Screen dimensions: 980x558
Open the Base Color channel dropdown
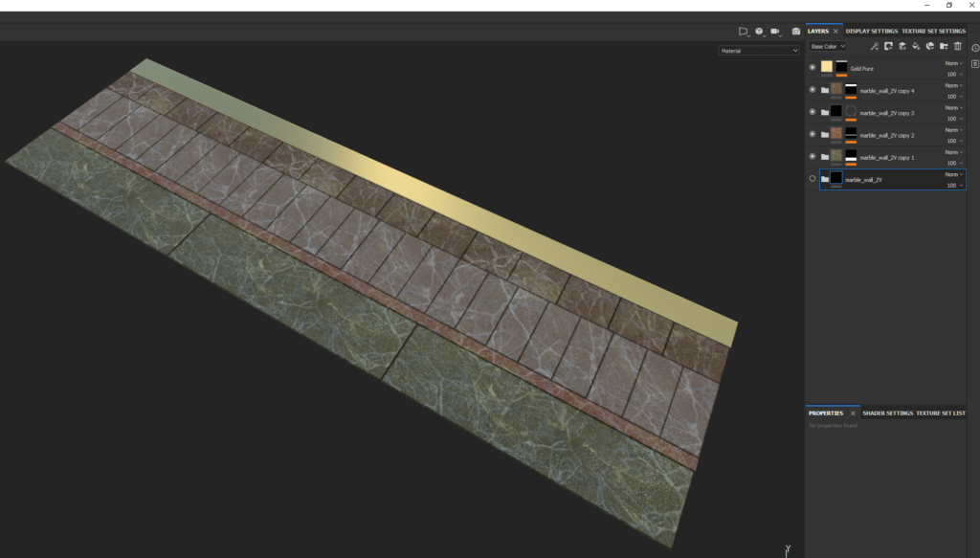point(826,46)
